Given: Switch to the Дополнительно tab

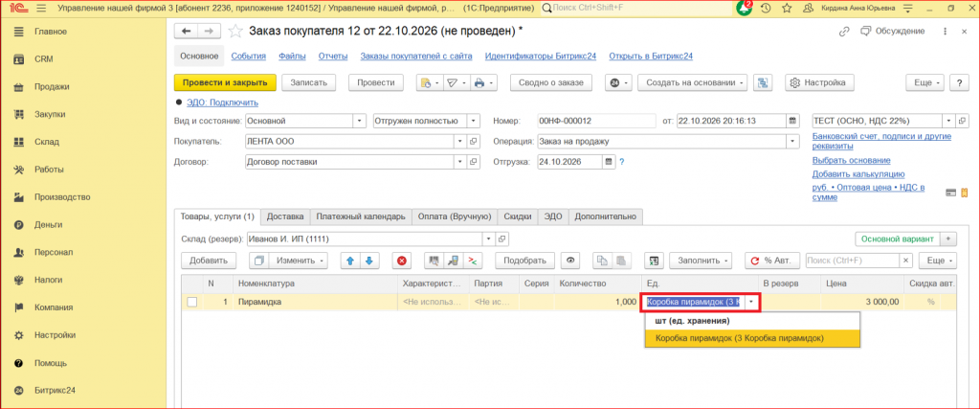Looking at the screenshot, I should click(606, 216).
